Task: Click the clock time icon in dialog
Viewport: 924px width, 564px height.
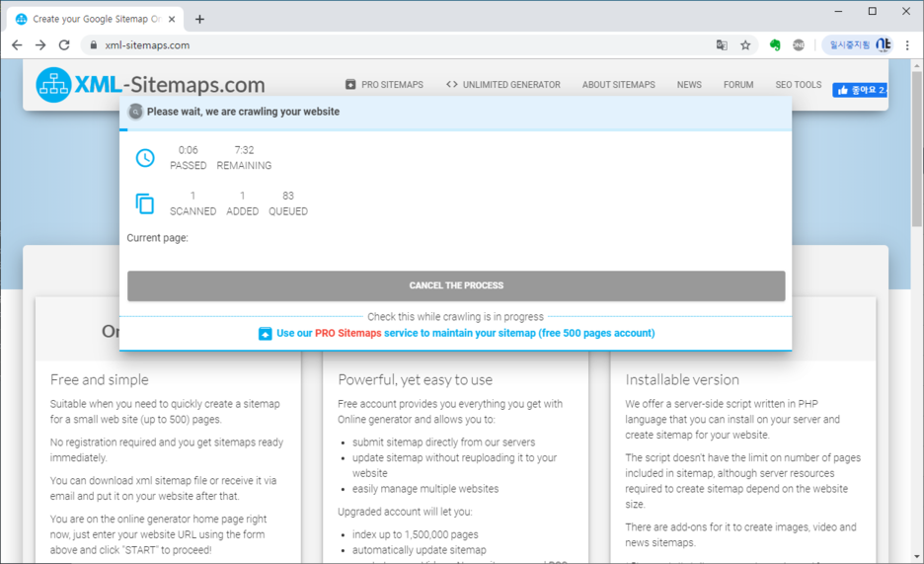Action: pyautogui.click(x=145, y=157)
